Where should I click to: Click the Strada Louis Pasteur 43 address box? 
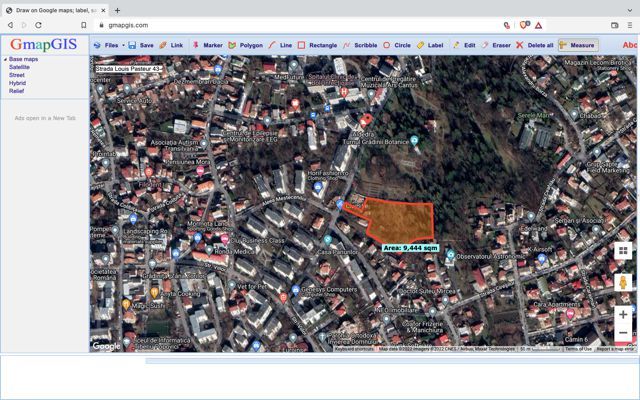(x=128, y=69)
